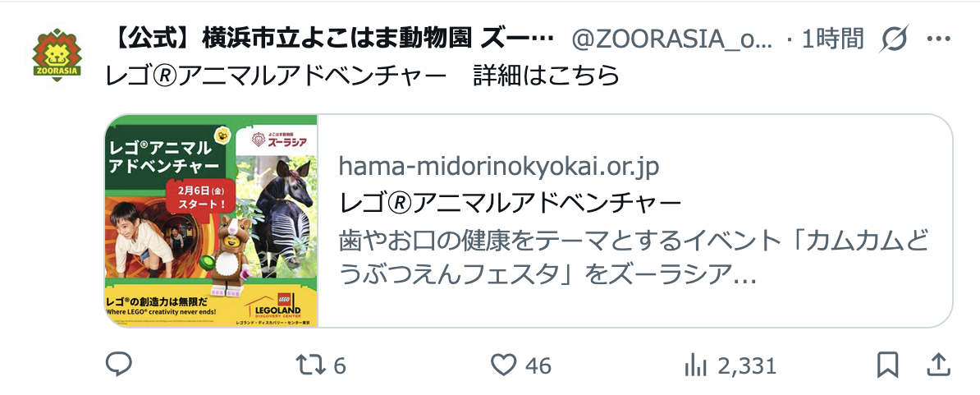
Task: Click the like count 46
Action: 538,365
